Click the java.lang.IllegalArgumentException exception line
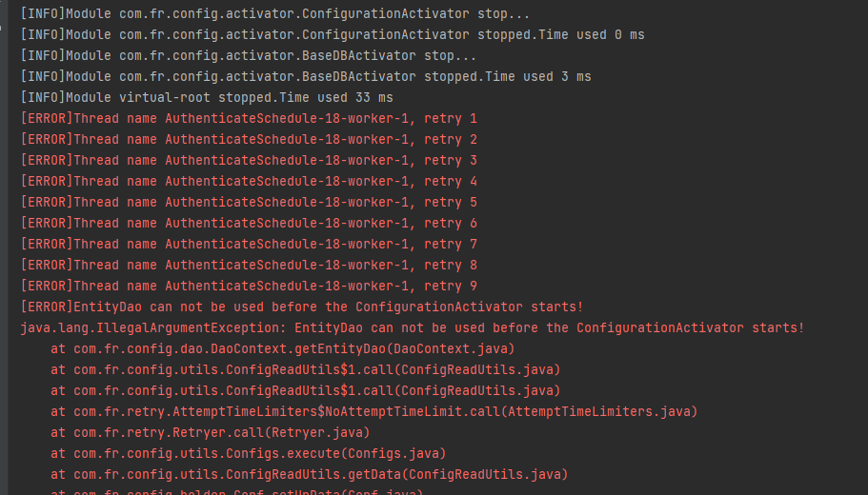This screenshot has width=868, height=495. pos(412,328)
